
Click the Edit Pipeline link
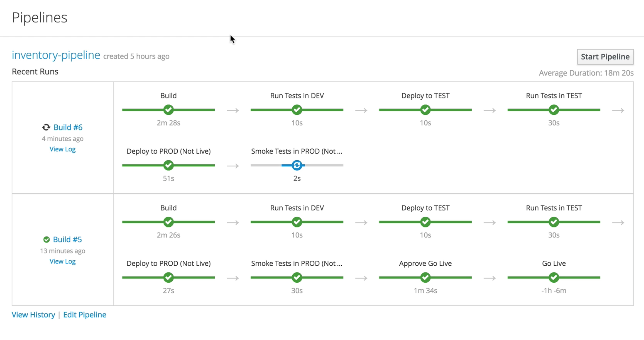84,315
